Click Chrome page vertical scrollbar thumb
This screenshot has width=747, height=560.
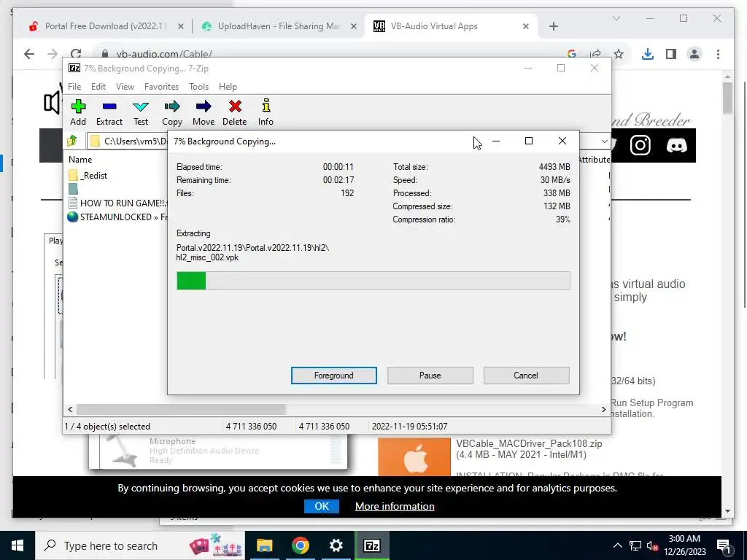pyautogui.click(x=727, y=98)
